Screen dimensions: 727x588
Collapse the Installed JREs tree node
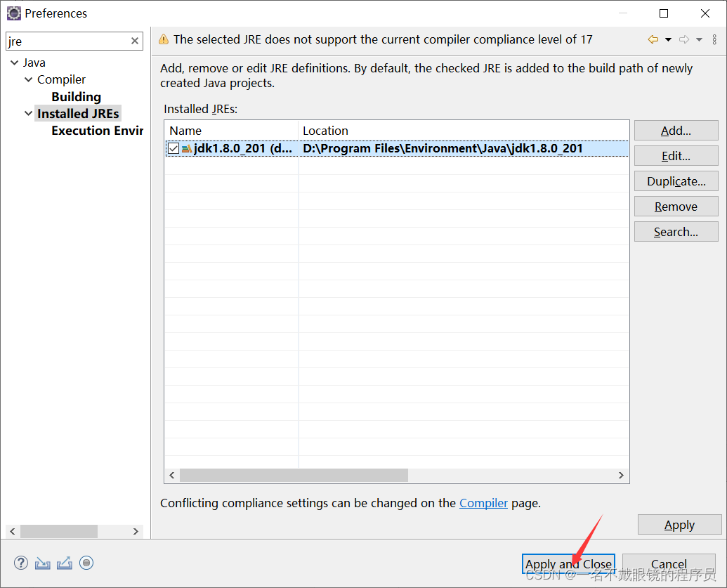click(x=28, y=114)
